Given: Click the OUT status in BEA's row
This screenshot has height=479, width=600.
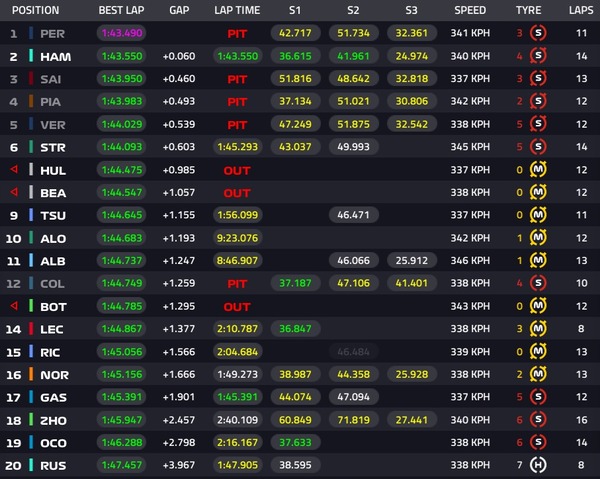Looking at the screenshot, I should pyautogui.click(x=237, y=192).
